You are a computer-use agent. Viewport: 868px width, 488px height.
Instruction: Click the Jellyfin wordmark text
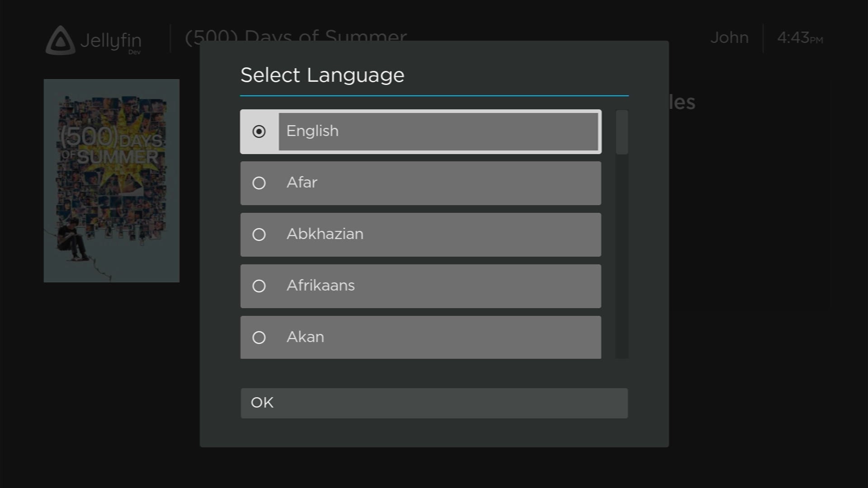(x=111, y=41)
